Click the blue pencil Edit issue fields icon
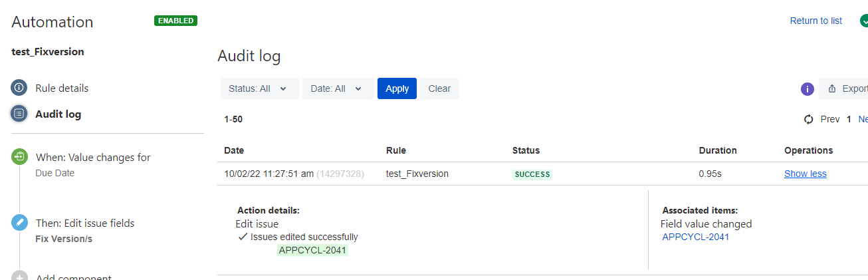Image resolution: width=868 pixels, height=280 pixels. [19, 223]
